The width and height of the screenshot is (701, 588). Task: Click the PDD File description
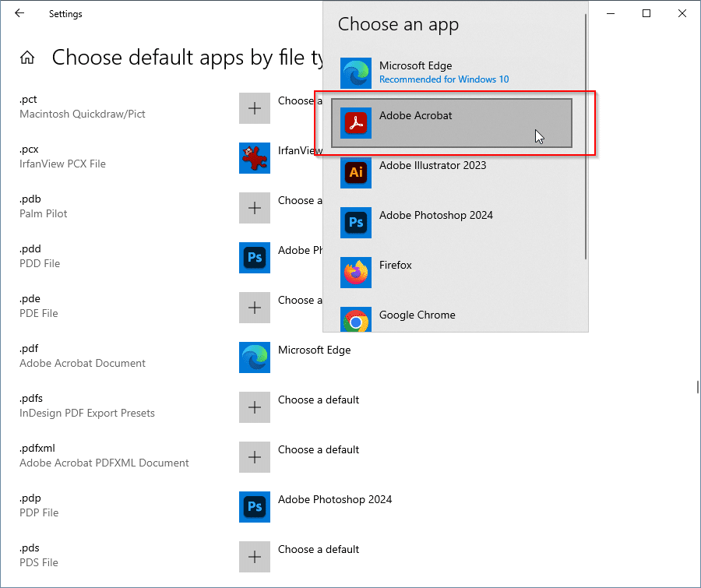coord(40,263)
